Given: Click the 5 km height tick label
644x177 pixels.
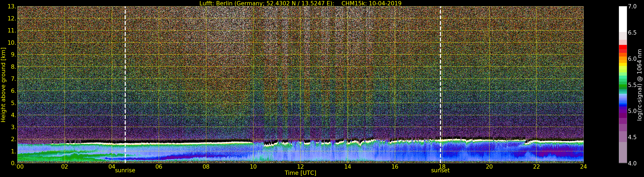Looking at the screenshot, I should coord(13,103).
